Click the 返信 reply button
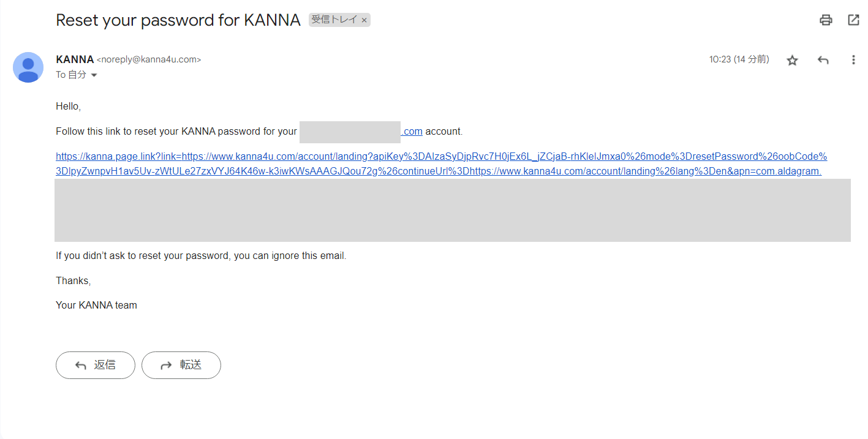 coord(95,364)
